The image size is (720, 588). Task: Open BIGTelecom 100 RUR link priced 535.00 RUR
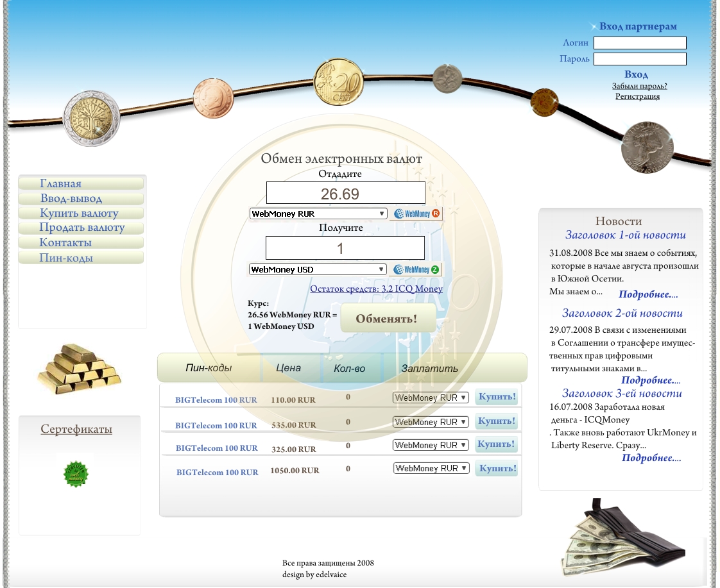[x=216, y=426]
